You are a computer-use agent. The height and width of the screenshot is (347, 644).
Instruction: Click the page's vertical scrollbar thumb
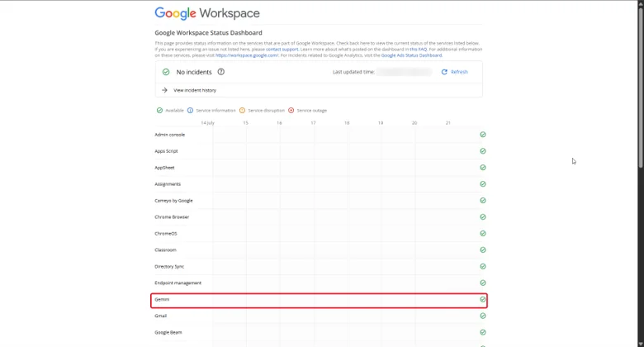click(641, 88)
